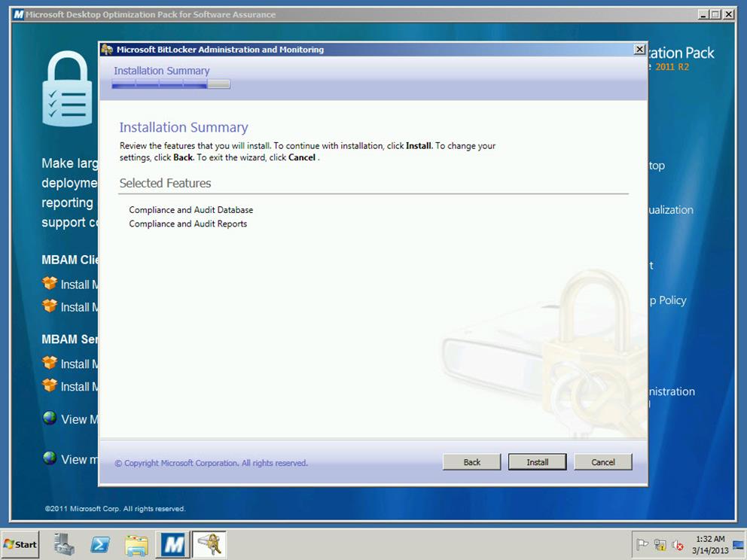Viewport: 747px width, 560px height.
Task: Click the BitLocker dialog title bar keys icon
Action: pyautogui.click(x=107, y=50)
